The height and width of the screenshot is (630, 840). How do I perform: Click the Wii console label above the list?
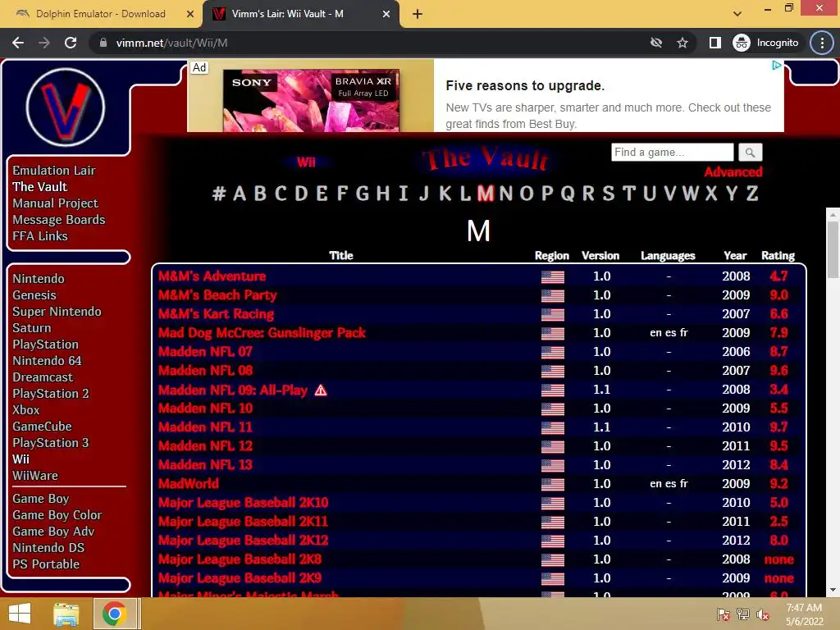307,162
